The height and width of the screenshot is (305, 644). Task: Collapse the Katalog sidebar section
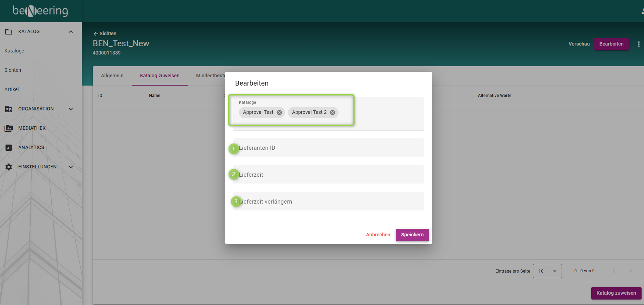pos(71,32)
